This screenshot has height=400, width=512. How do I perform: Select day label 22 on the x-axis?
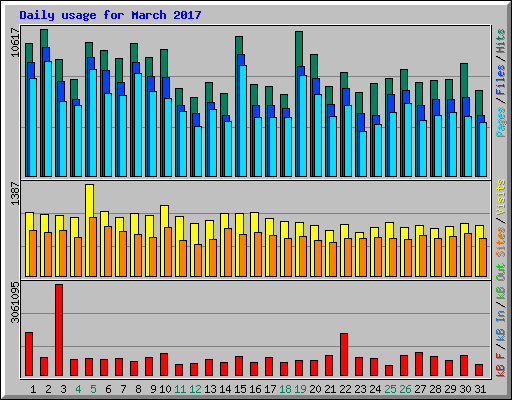tap(345, 389)
